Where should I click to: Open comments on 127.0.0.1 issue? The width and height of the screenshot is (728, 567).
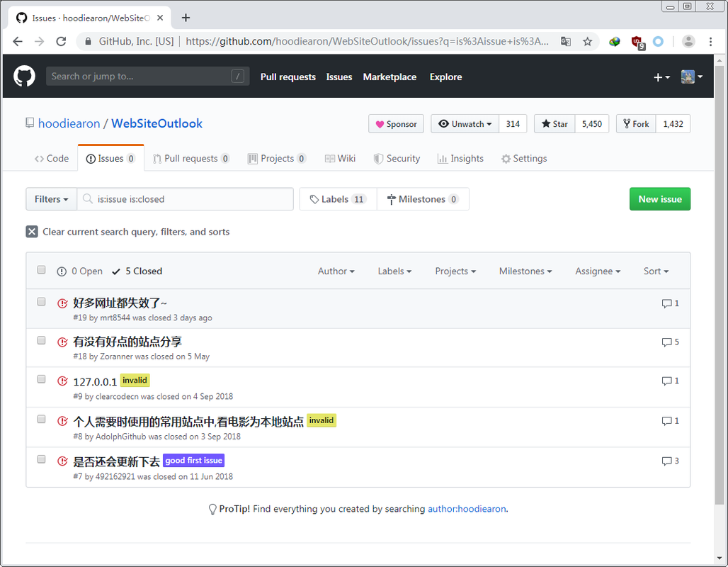pyautogui.click(x=670, y=381)
